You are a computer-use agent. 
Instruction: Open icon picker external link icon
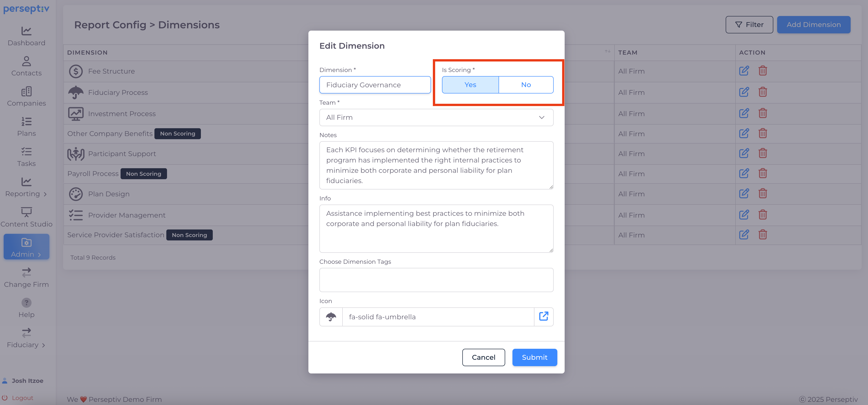543,317
